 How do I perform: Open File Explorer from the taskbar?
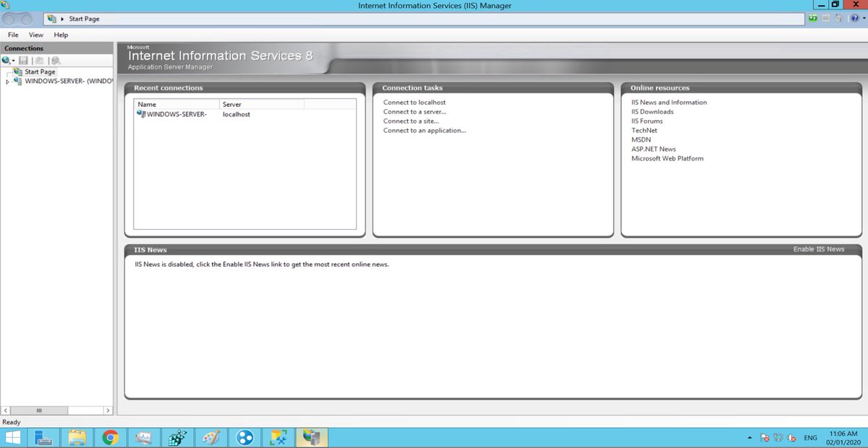pos(77,437)
